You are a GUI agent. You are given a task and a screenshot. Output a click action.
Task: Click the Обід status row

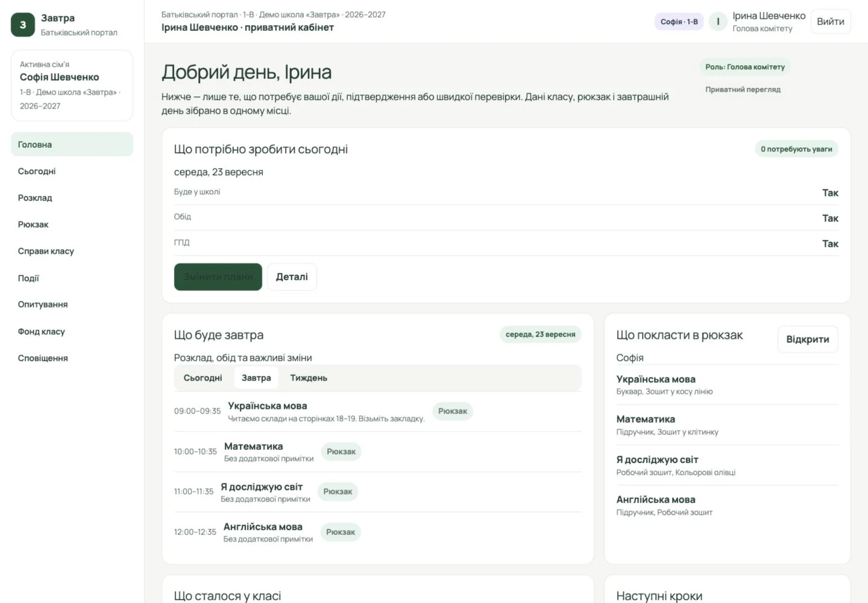(x=506, y=218)
